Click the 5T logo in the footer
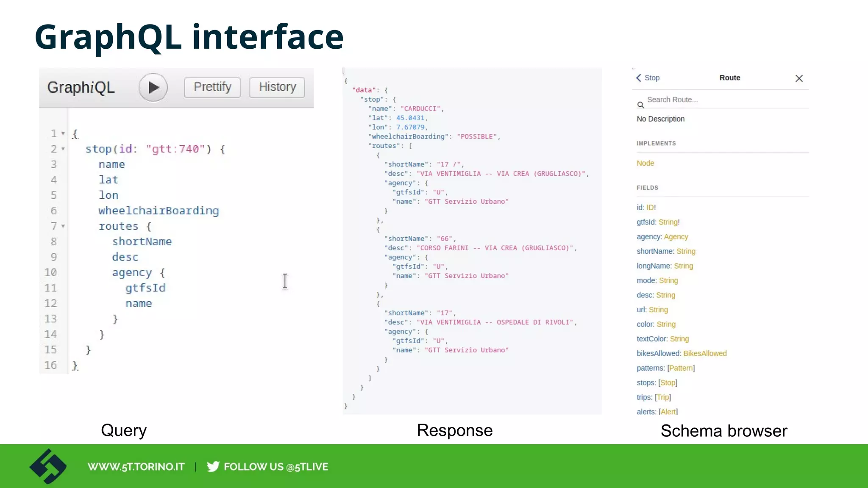The width and height of the screenshot is (868, 488). coord(48,466)
